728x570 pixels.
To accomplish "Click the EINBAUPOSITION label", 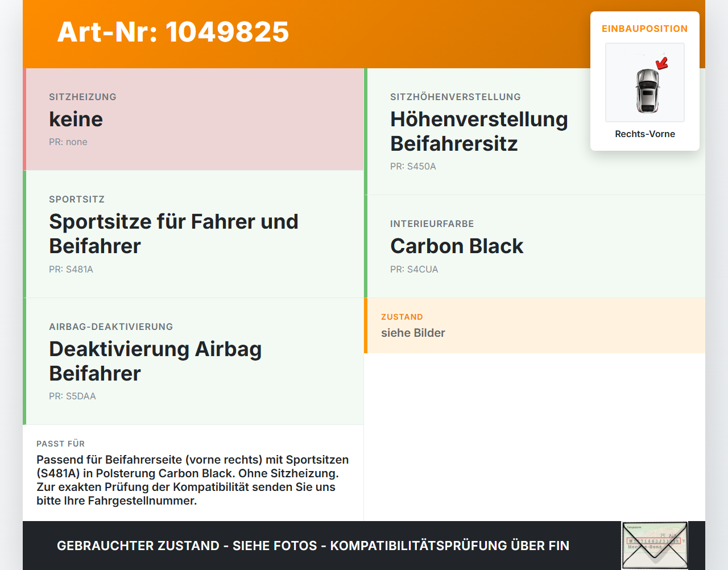I will [645, 28].
